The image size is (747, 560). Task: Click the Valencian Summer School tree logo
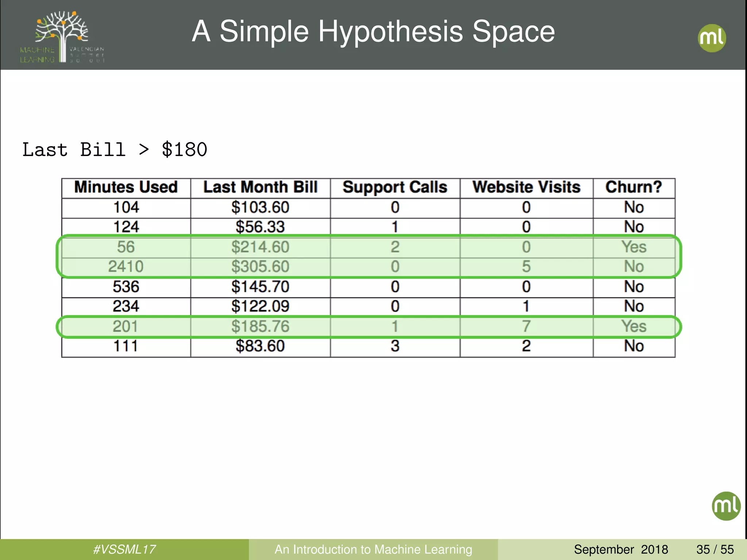(62, 36)
